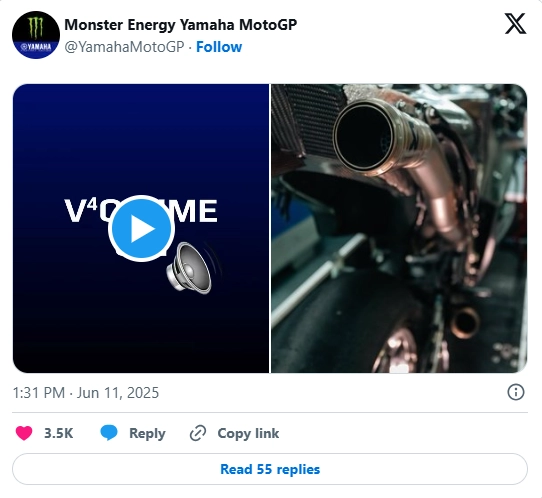Viewport: 542px width, 498px height.
Task: Click the Copy link text
Action: coord(248,433)
